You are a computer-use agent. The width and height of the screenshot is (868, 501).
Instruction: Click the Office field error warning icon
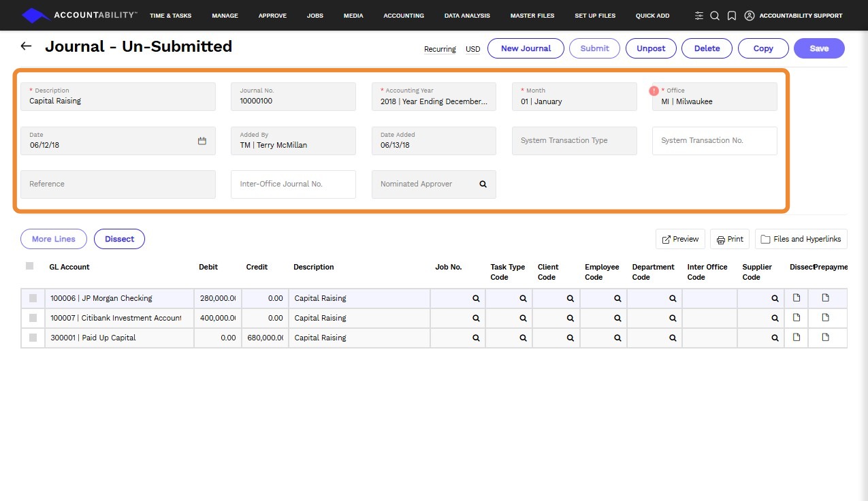(x=654, y=91)
